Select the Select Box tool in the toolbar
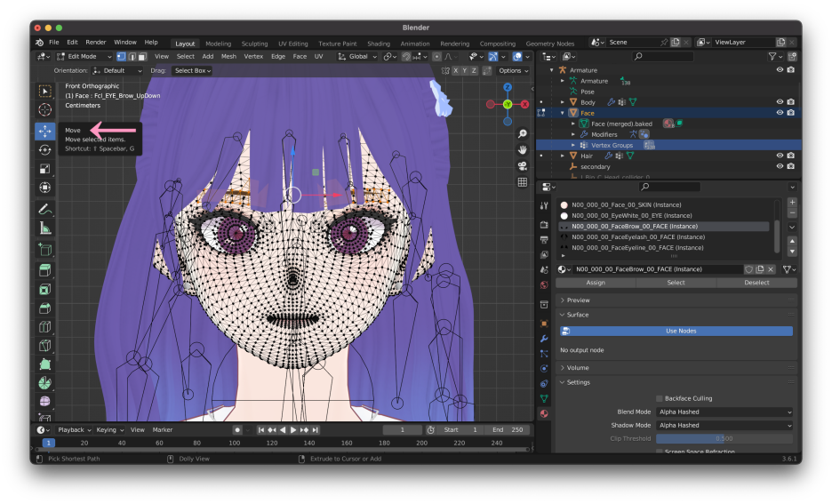Image resolution: width=832 pixels, height=504 pixels. (x=45, y=92)
